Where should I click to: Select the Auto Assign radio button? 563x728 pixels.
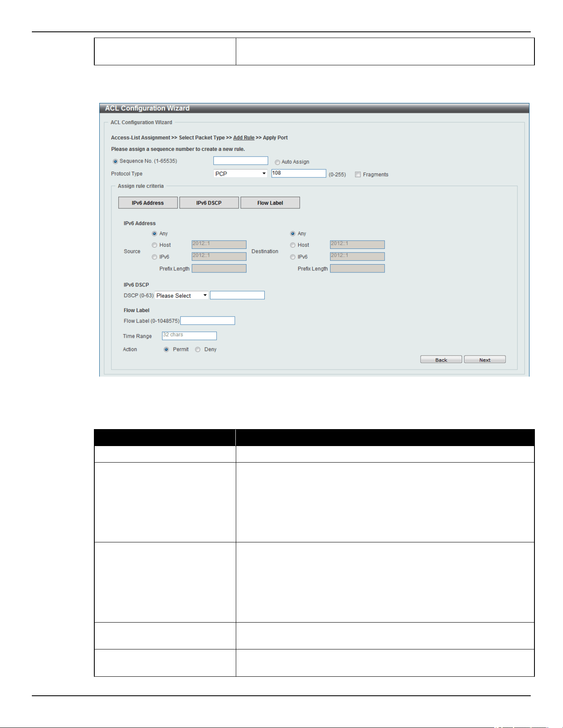[277, 162]
